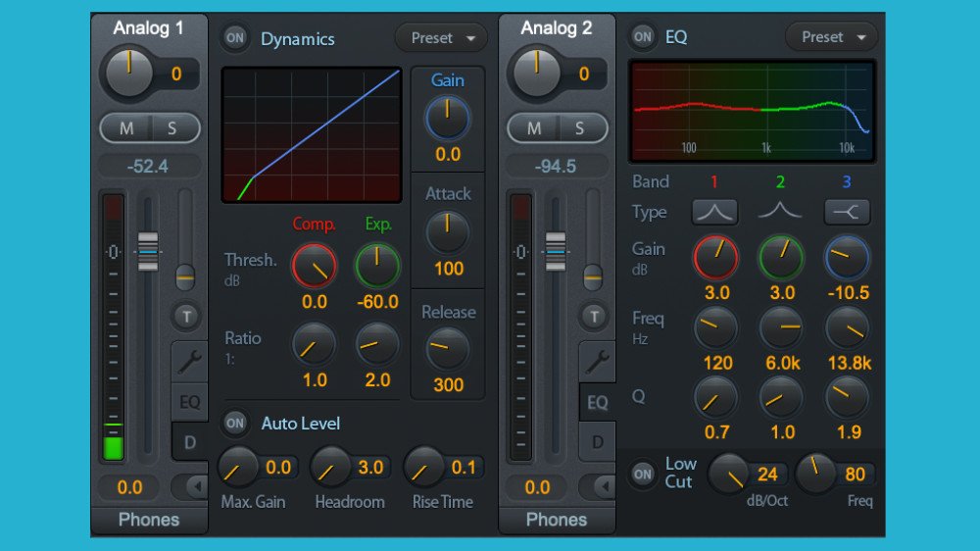The width and height of the screenshot is (980, 551).
Task: Toggle the Dynamics ON button
Action: (235, 38)
